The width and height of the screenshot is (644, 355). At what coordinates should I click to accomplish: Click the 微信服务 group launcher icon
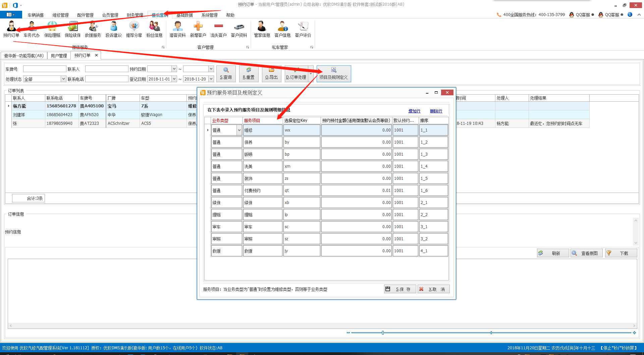[163, 47]
